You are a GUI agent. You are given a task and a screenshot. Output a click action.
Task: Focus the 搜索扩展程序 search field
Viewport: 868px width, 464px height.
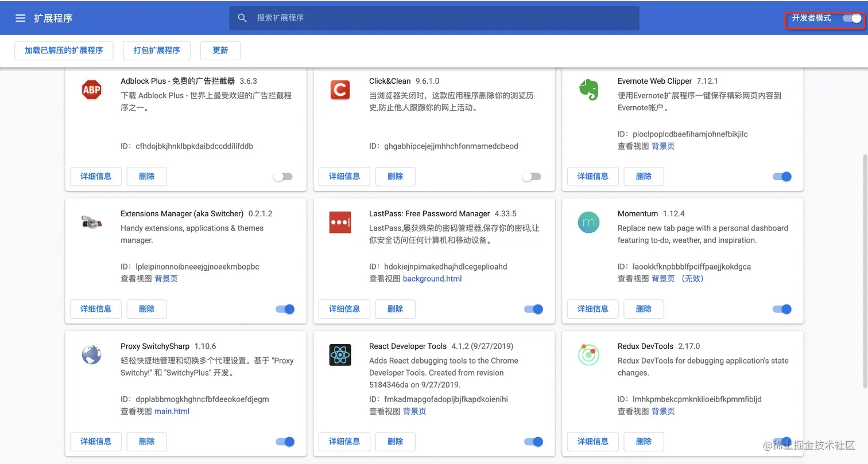coord(434,18)
